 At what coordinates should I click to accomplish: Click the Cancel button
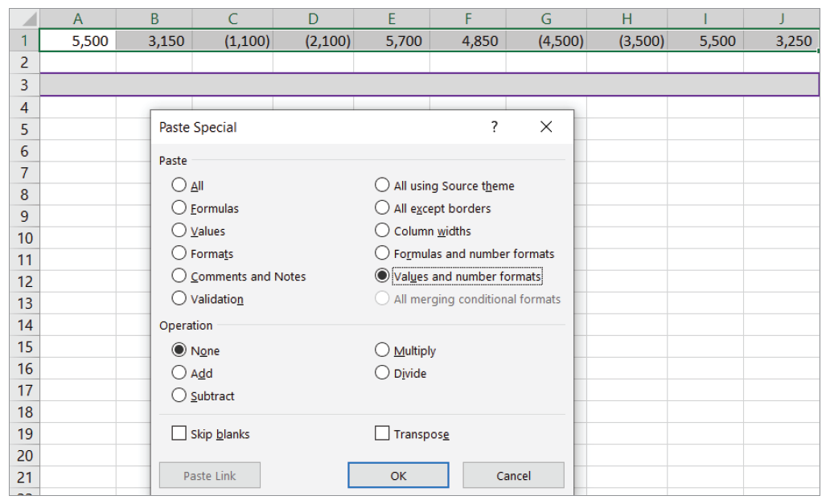(513, 475)
